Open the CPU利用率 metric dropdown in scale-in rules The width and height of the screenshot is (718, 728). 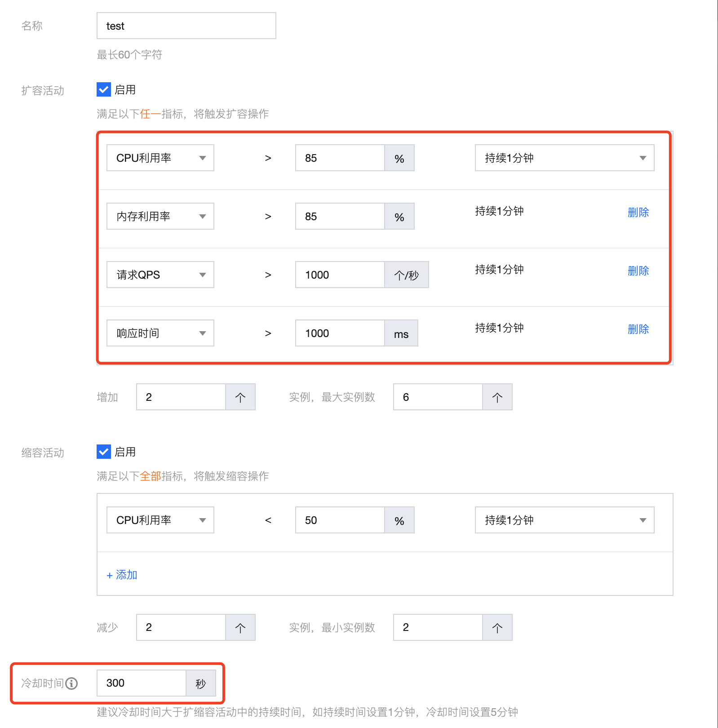pyautogui.click(x=160, y=520)
